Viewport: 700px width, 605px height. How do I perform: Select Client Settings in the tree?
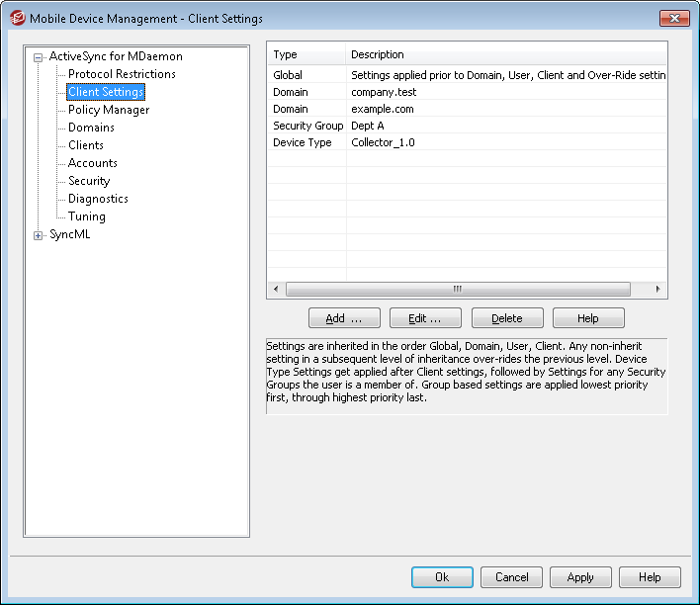point(106,92)
